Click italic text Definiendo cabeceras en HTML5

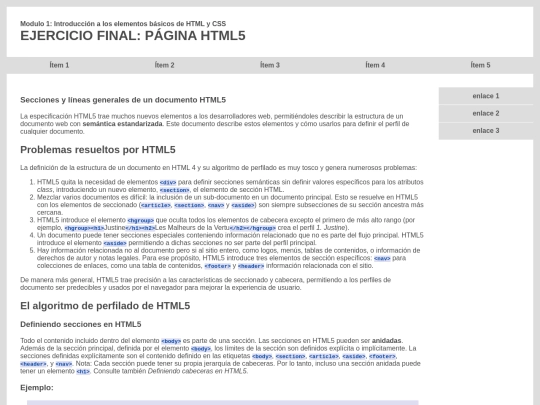pyautogui.click(x=197, y=371)
